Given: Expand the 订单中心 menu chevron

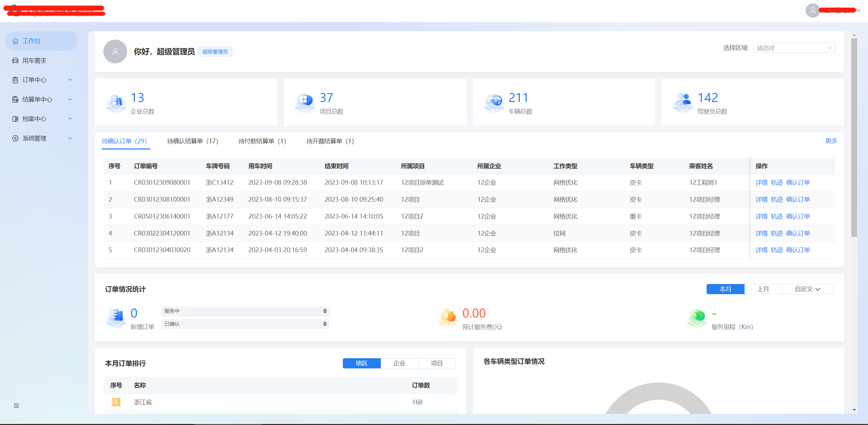Looking at the screenshot, I should pos(71,80).
